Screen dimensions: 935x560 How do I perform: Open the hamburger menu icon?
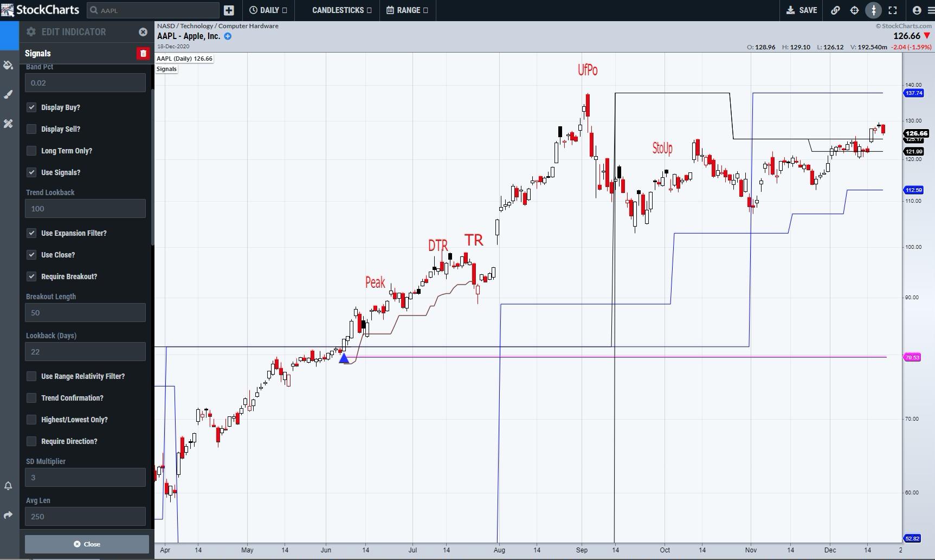pyautogui.click(x=930, y=10)
